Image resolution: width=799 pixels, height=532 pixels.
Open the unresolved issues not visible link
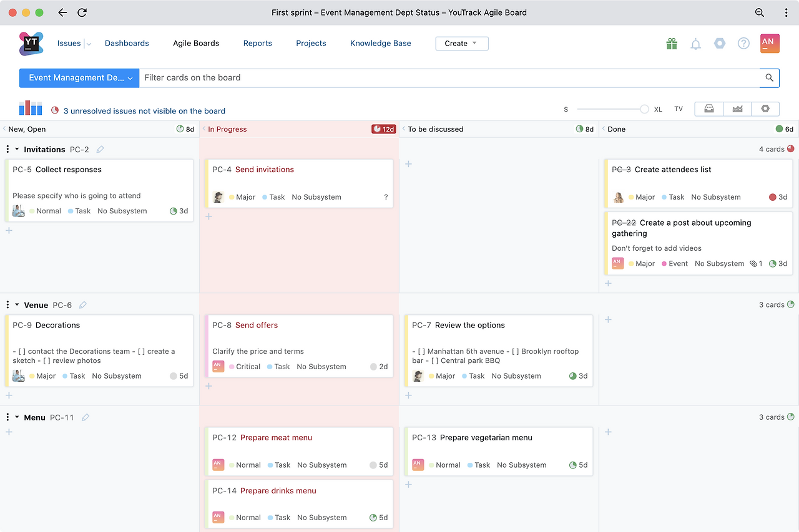(144, 111)
